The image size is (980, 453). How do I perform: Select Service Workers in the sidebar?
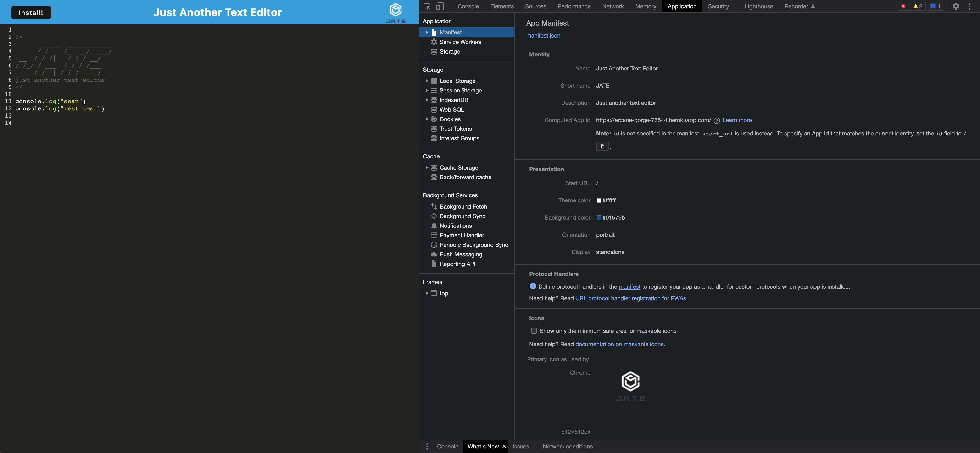tap(460, 42)
